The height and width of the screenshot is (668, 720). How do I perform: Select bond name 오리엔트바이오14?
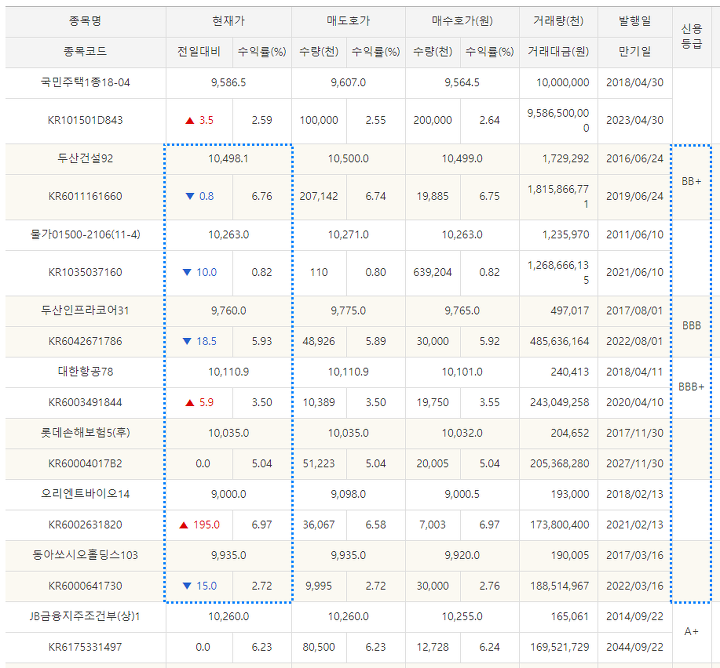coord(85,494)
